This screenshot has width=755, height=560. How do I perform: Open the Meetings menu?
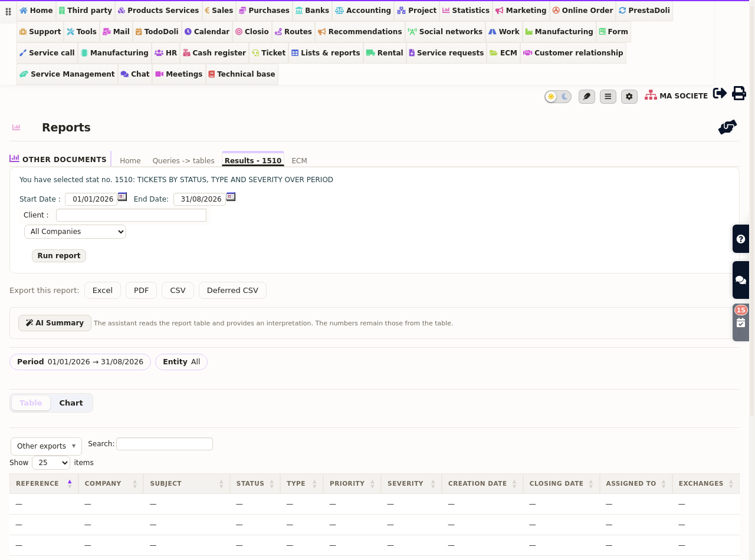coord(179,74)
